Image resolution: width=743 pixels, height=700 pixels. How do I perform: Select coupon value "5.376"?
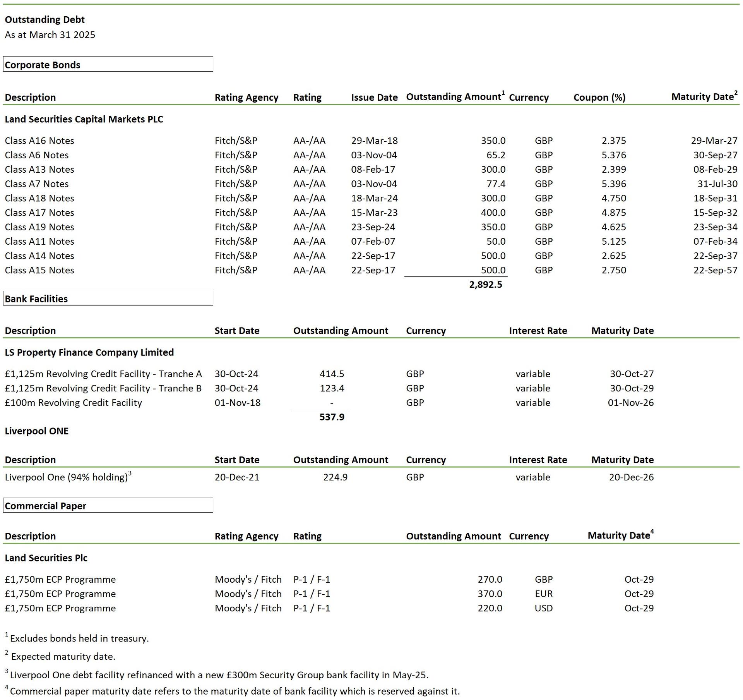(614, 155)
